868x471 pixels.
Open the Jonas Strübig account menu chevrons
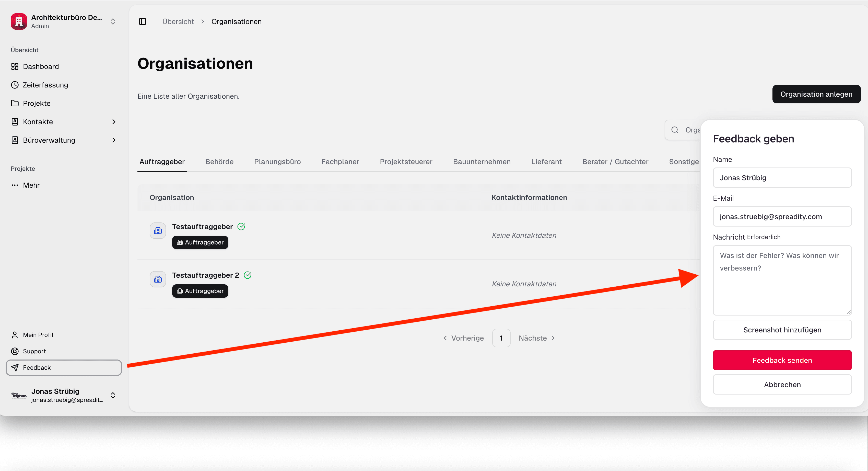(x=113, y=395)
